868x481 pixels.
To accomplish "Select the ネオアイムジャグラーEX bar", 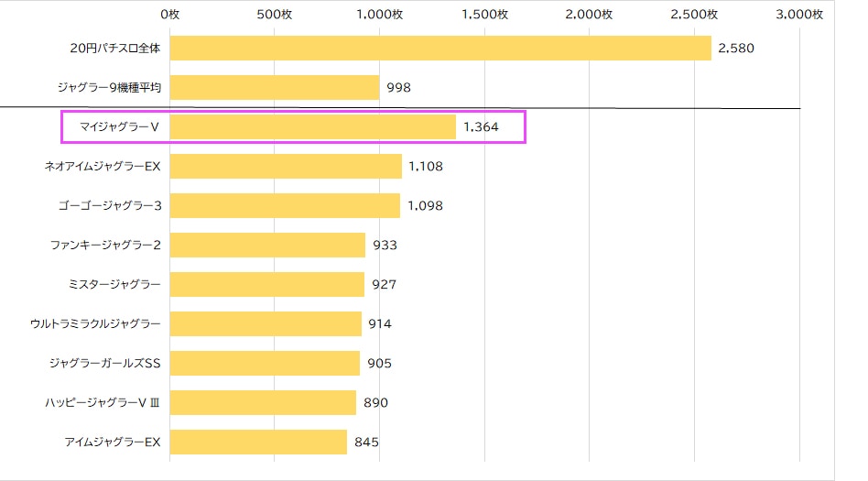I will point(286,166).
